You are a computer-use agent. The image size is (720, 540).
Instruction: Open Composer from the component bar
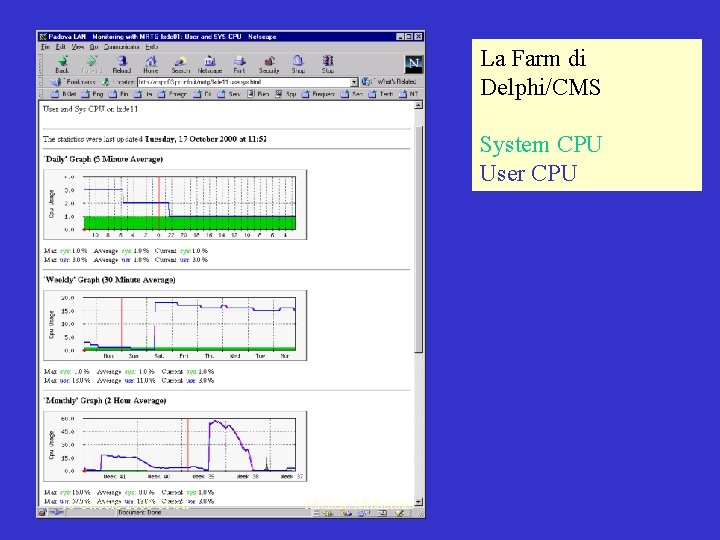coord(400,513)
